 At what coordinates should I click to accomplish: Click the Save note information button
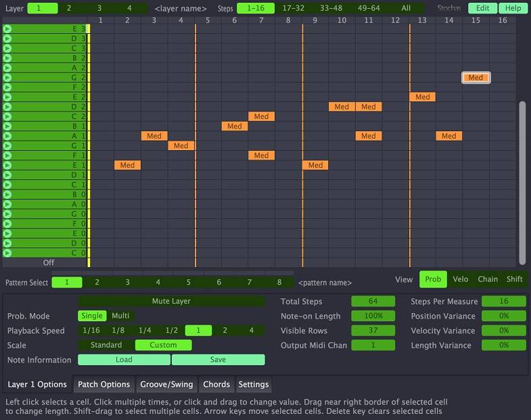click(x=218, y=360)
